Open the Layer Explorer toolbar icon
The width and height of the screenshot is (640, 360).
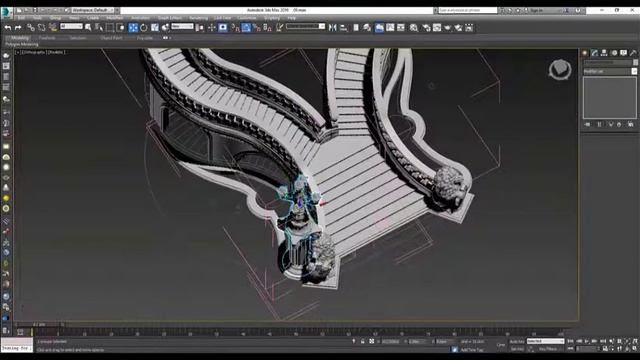367,27
